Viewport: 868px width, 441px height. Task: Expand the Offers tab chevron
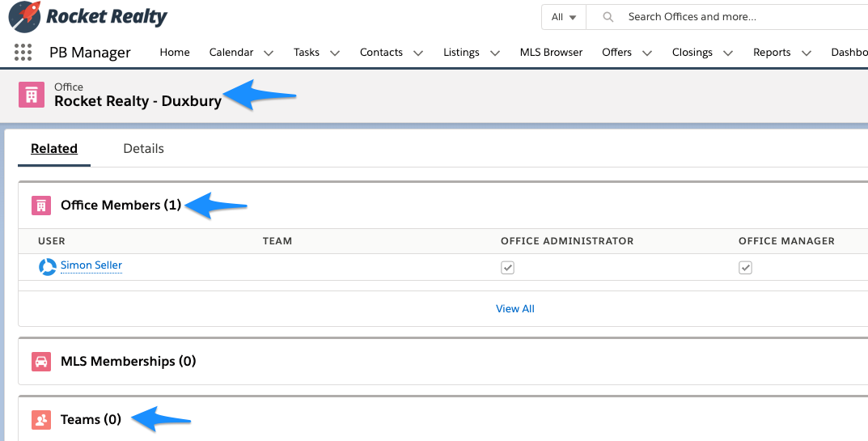tap(646, 53)
